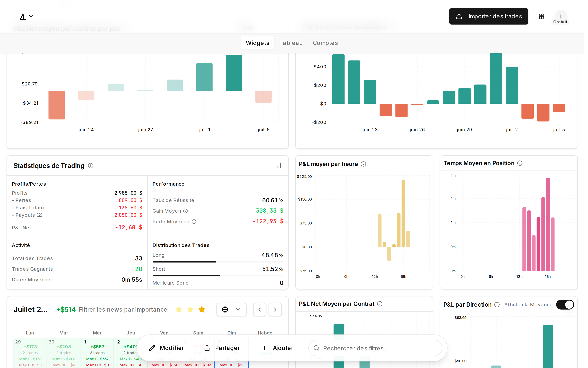The height and width of the screenshot is (368, 588).
Task: Click Importer des trades button
Action: pos(488,16)
